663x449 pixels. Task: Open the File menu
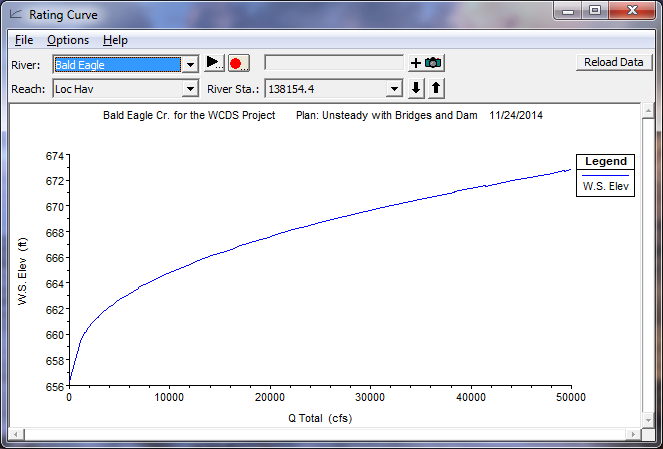[24, 40]
